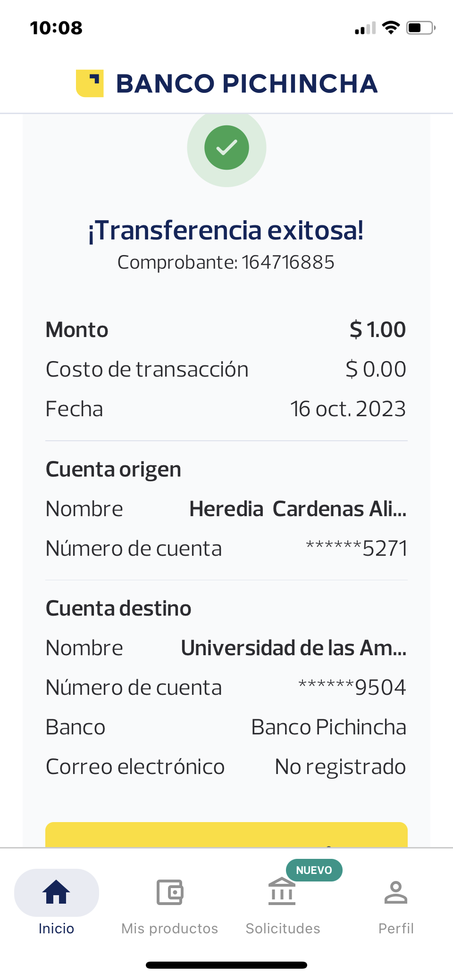Tap the battery status icon

point(420,28)
